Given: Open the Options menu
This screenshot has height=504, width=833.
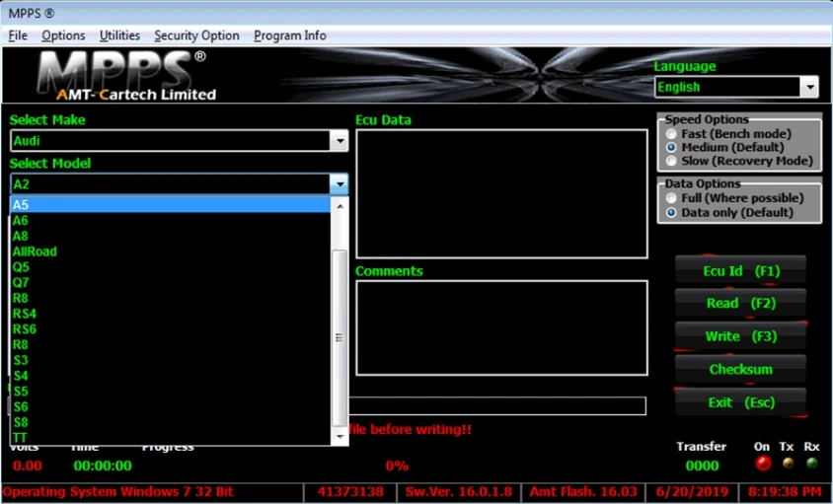Looking at the screenshot, I should (63, 36).
